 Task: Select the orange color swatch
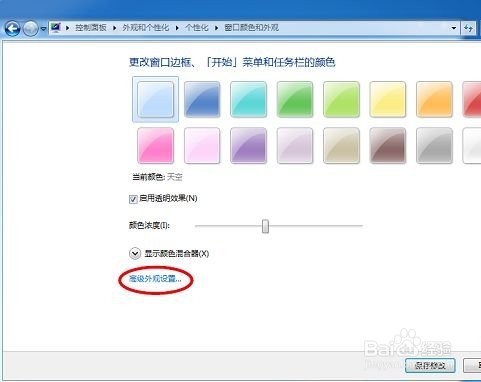(434, 99)
